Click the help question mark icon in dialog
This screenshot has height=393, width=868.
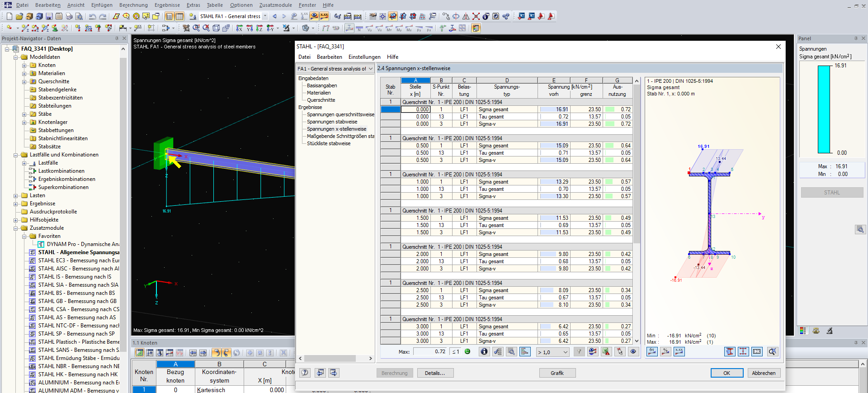[x=305, y=373]
